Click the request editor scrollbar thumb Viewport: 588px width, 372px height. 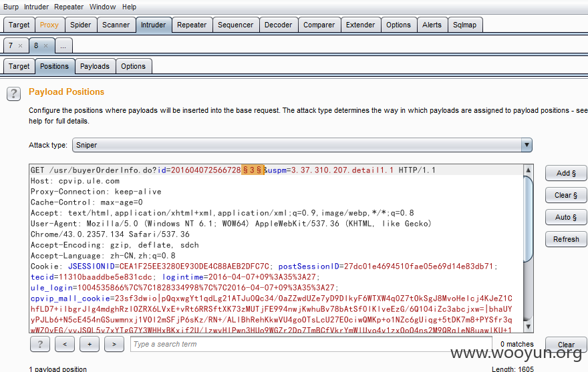[x=528, y=218]
